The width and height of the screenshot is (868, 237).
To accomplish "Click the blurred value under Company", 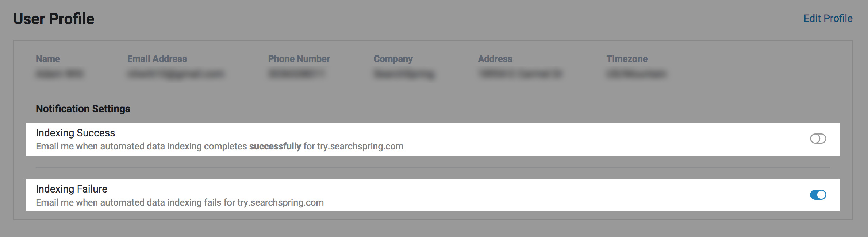I will [404, 74].
